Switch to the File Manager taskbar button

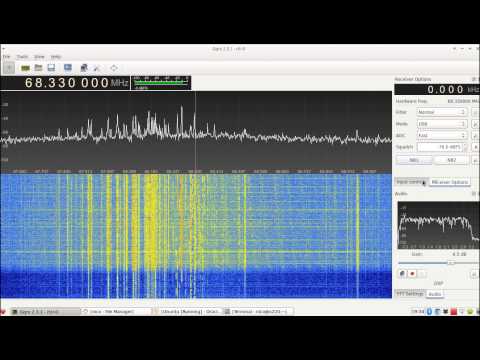(116, 311)
